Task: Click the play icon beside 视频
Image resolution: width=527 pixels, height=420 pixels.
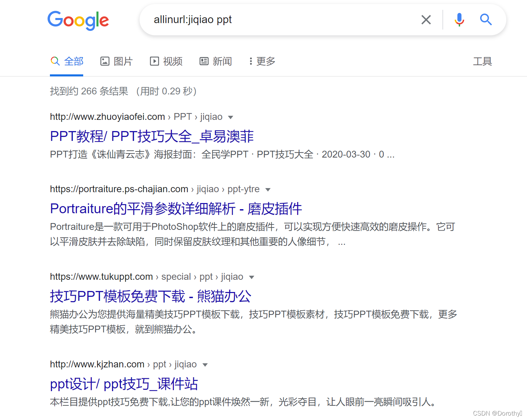Action: click(155, 61)
